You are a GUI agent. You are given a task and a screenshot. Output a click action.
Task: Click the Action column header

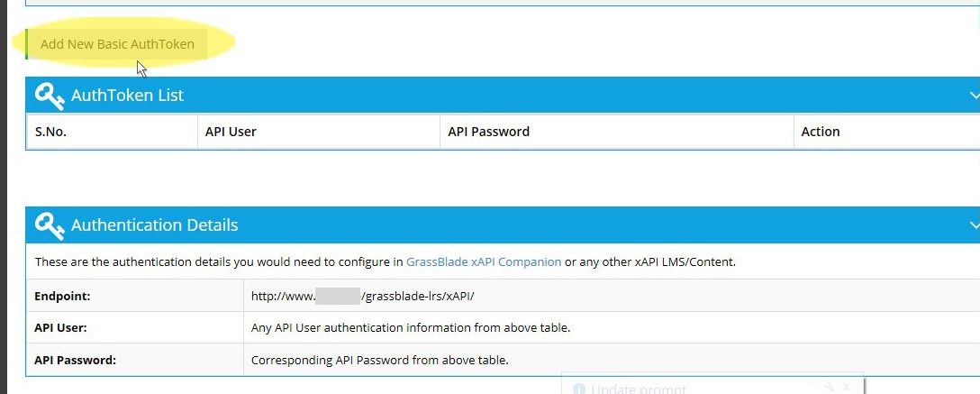pyautogui.click(x=821, y=132)
